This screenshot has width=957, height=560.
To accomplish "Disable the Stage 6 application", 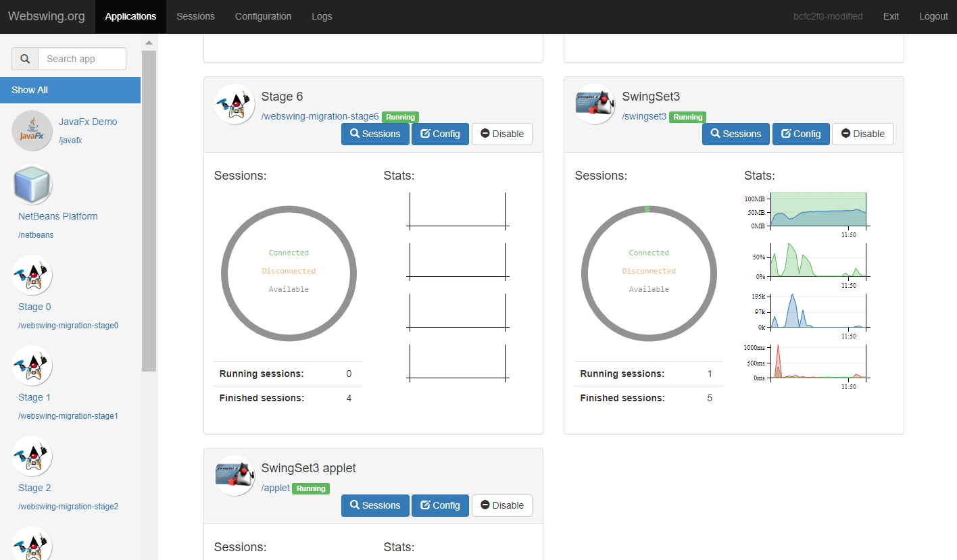I will 501,134.
